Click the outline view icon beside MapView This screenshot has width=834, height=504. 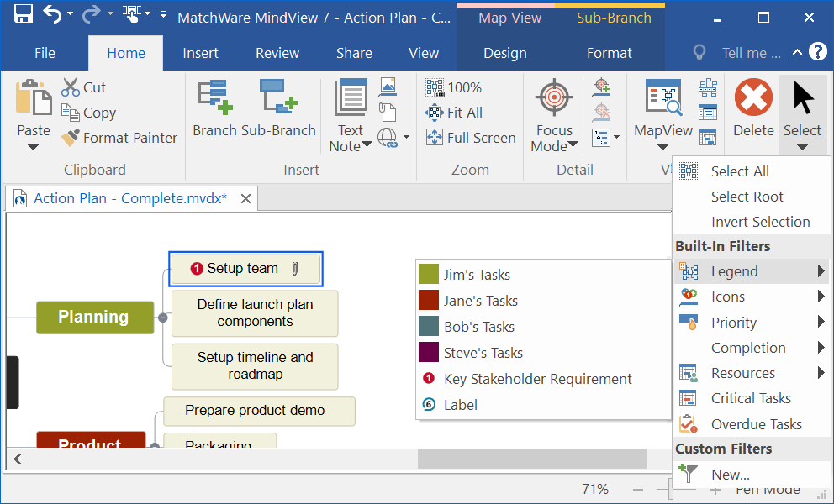pyautogui.click(x=708, y=113)
